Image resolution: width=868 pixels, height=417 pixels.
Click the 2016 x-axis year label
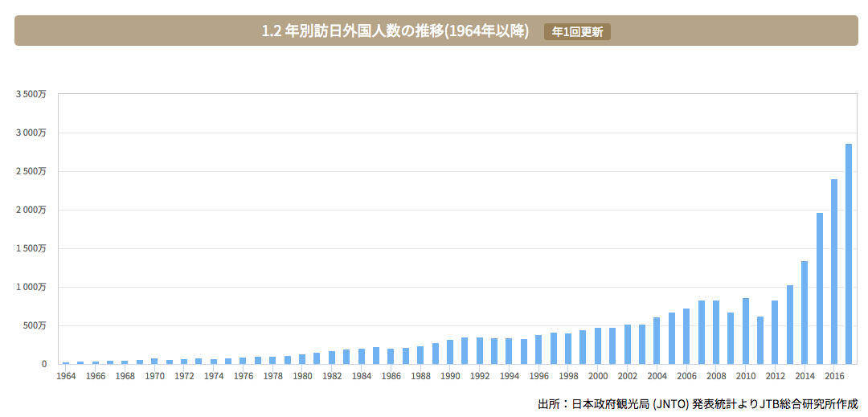[834, 375]
